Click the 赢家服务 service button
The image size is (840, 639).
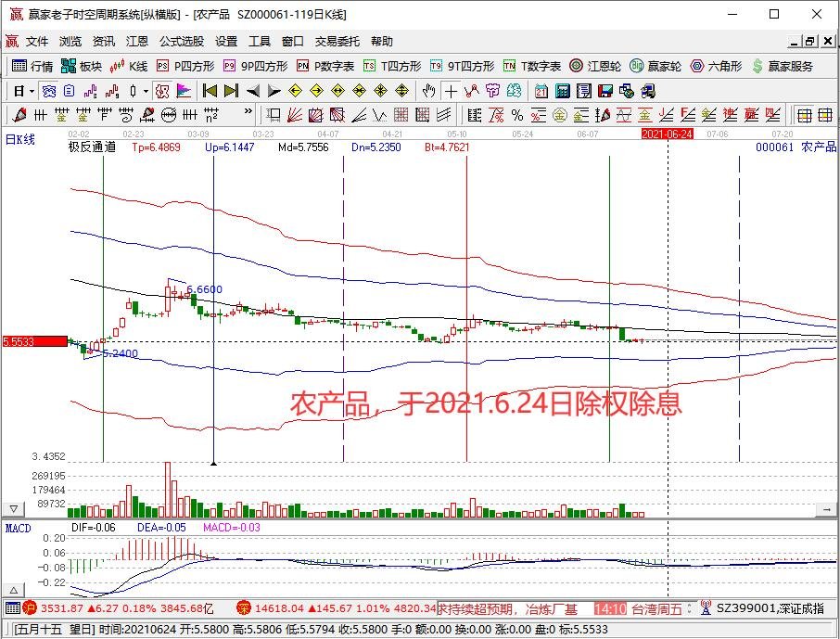[x=781, y=66]
